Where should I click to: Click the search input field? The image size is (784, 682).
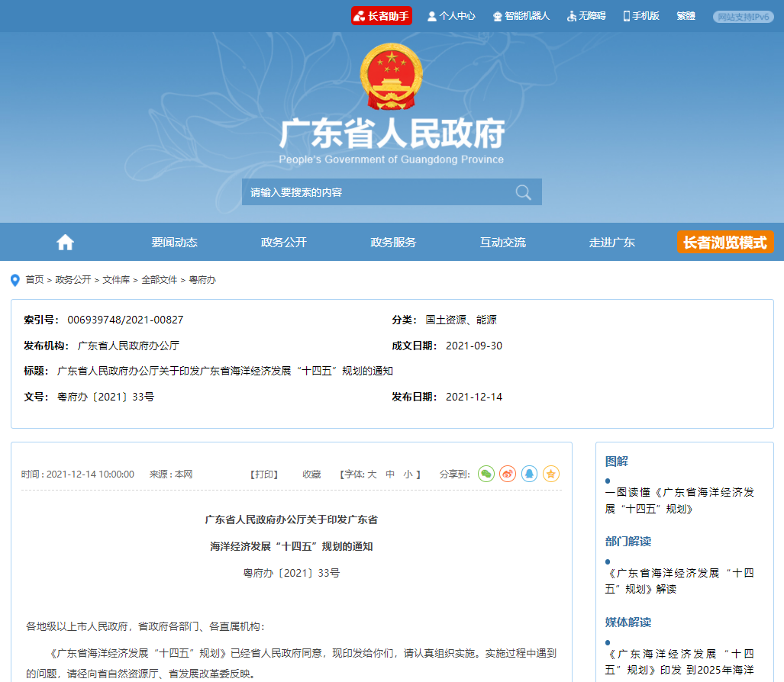(374, 192)
